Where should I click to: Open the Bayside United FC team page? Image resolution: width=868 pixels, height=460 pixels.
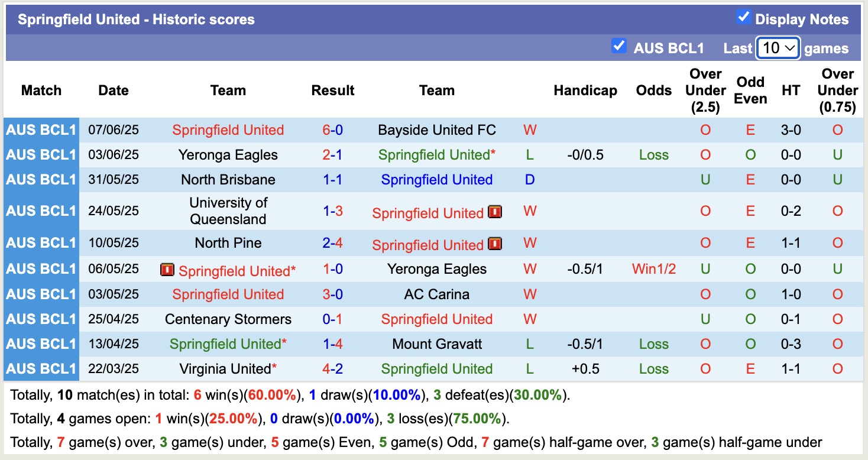click(x=436, y=129)
